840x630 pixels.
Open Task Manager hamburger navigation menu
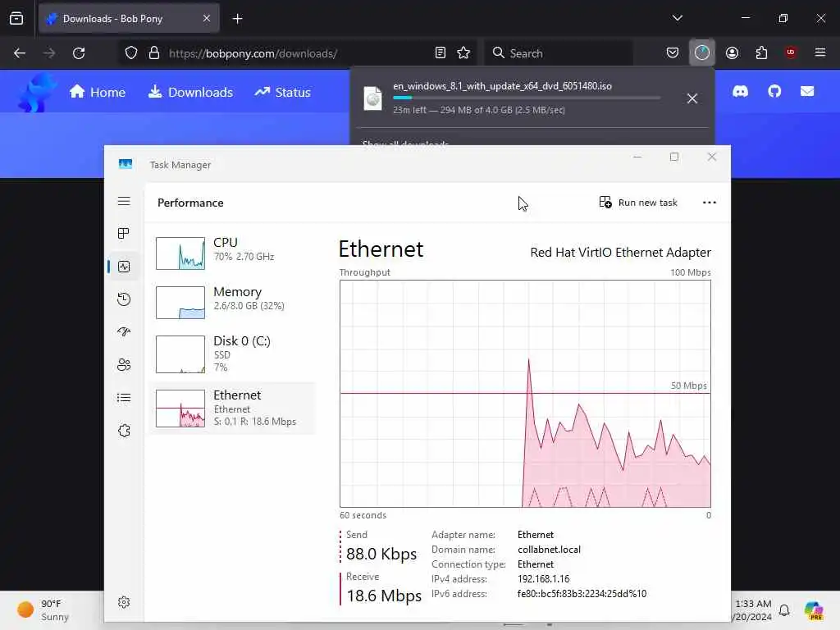124,202
